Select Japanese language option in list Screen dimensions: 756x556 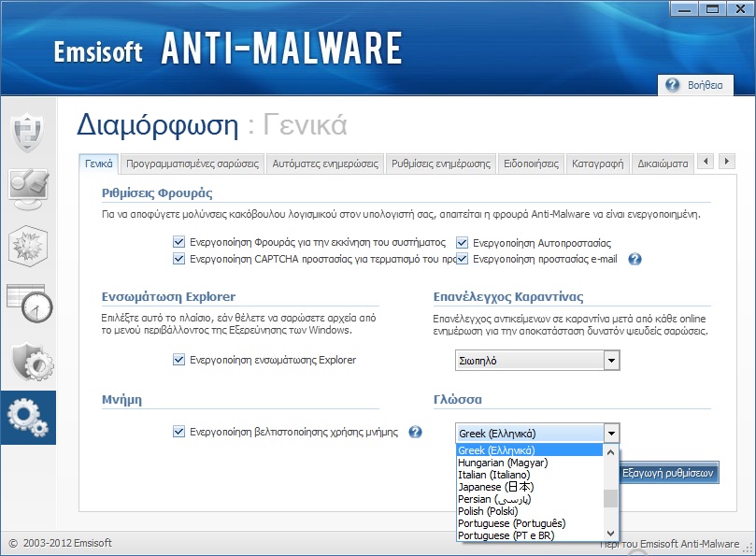tap(530, 487)
